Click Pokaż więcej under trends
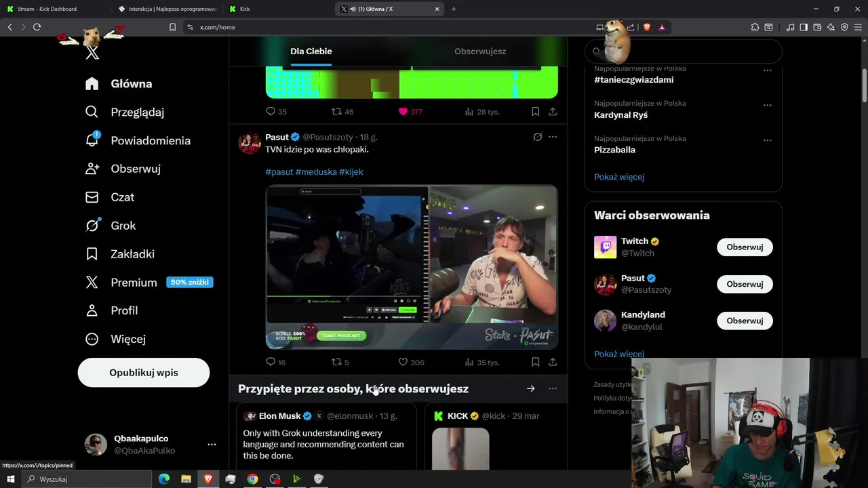Image resolution: width=868 pixels, height=488 pixels. [619, 177]
